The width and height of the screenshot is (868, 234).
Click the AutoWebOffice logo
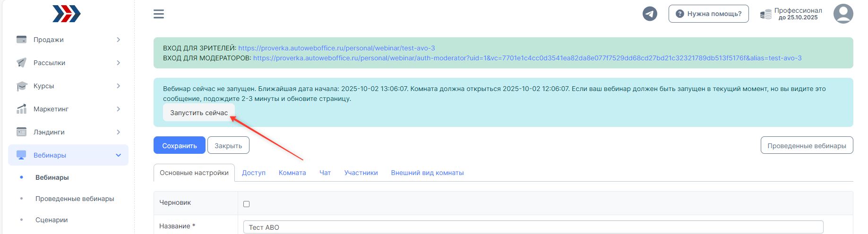[x=67, y=14]
